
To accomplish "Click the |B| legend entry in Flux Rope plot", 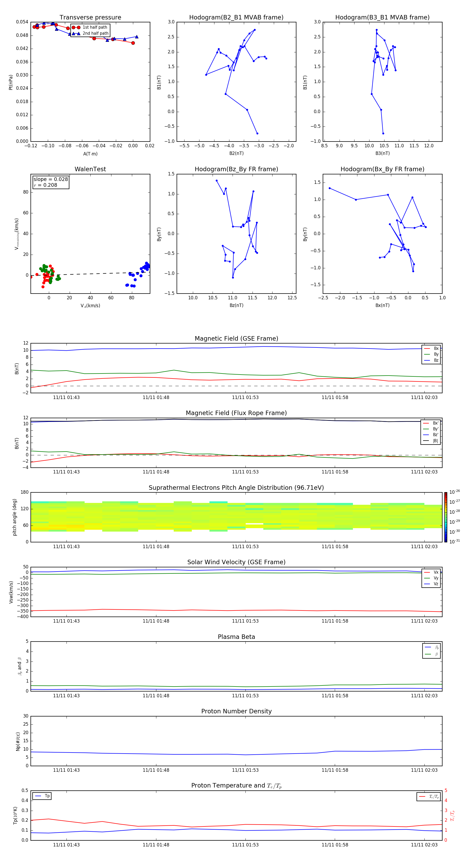I will (x=431, y=441).
